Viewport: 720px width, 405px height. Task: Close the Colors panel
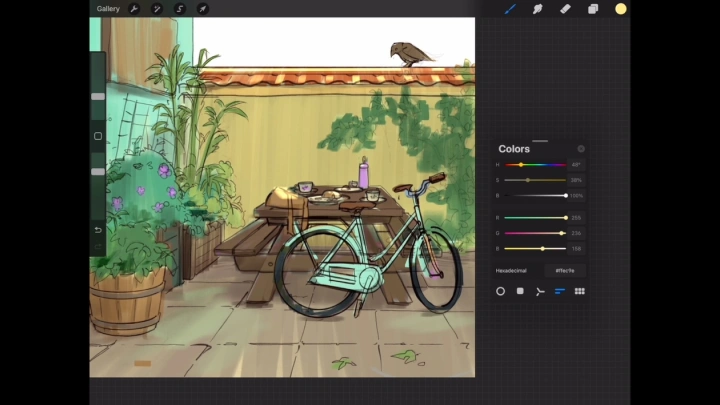(581, 149)
